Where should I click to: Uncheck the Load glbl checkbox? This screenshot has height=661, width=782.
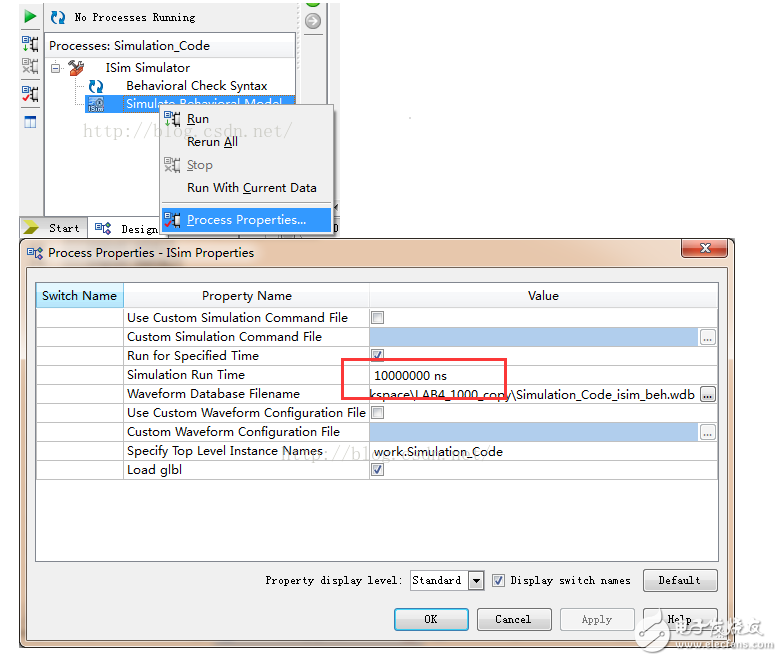(378, 470)
